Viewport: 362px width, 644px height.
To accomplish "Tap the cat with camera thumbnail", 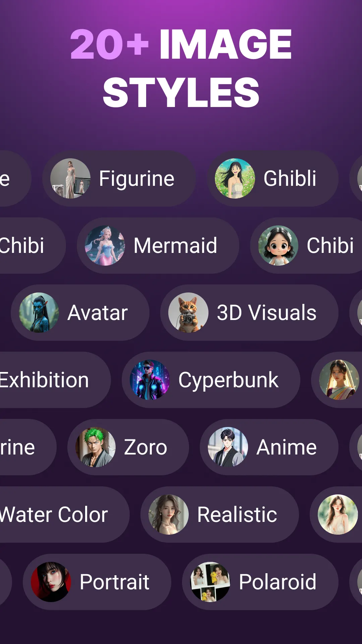I will 188,313.
